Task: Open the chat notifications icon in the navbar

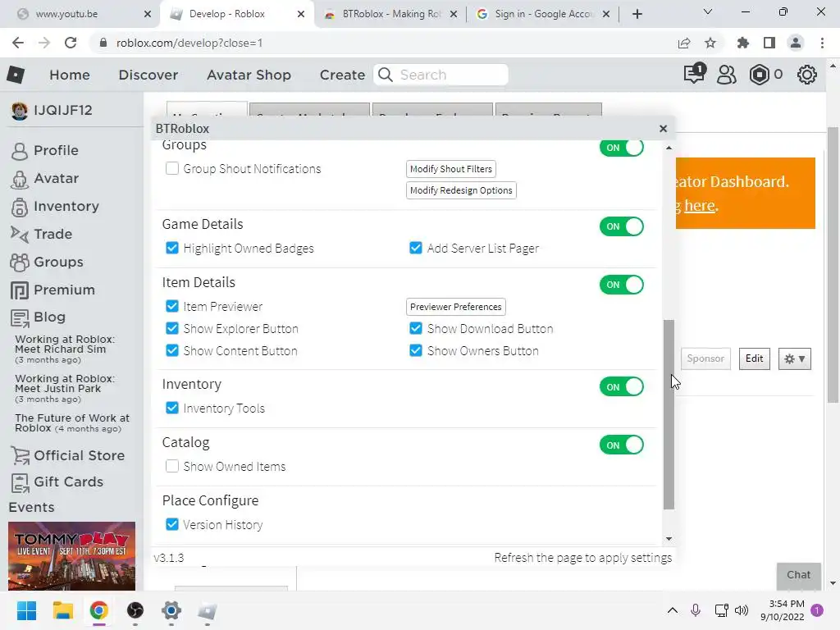Action: click(695, 74)
